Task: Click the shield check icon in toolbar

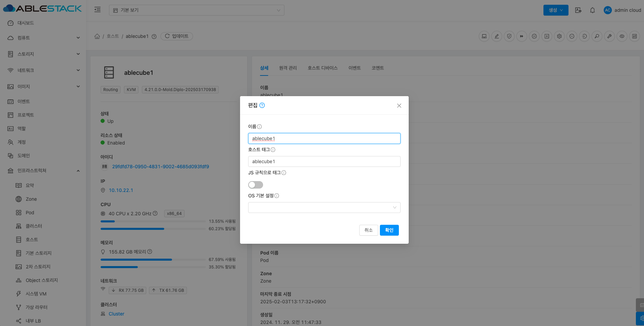Action: (509, 36)
